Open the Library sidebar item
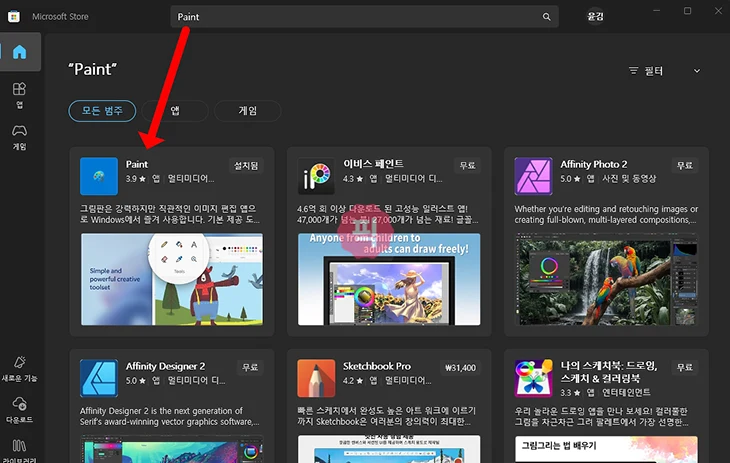The height and width of the screenshot is (463, 730). tap(20, 450)
